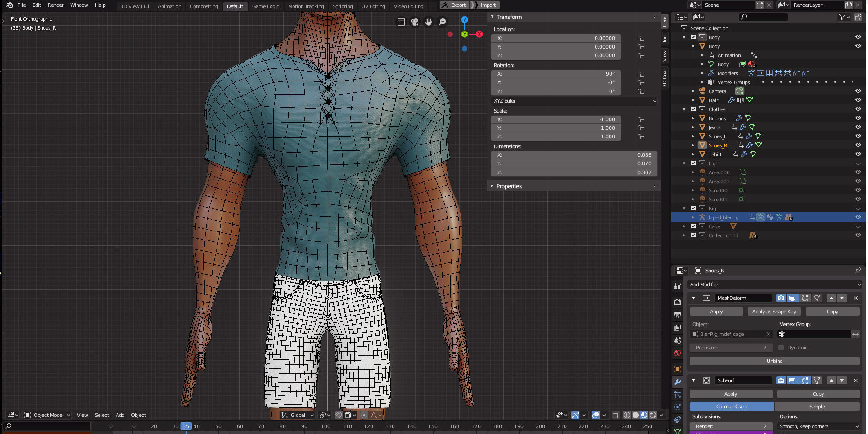Adjust the Render subdivisions field
The height and width of the screenshot is (434, 868).
coord(731,426)
